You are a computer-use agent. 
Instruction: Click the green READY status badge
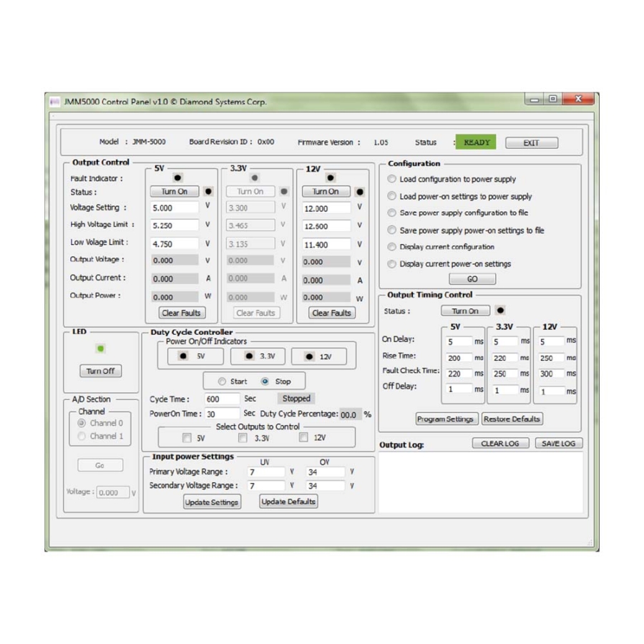tap(476, 142)
